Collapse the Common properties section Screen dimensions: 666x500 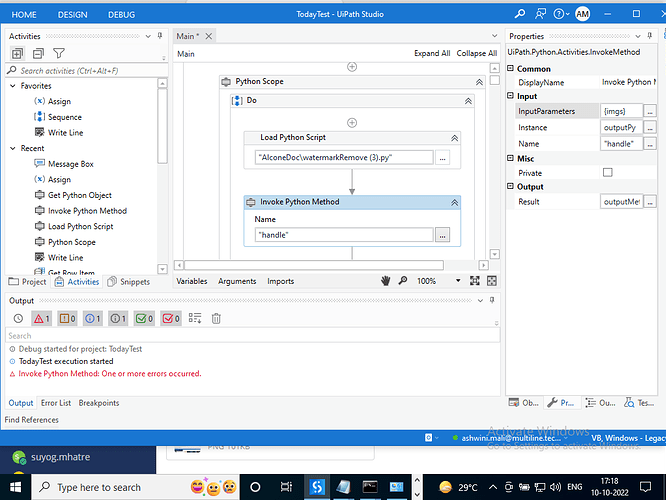[x=511, y=68]
